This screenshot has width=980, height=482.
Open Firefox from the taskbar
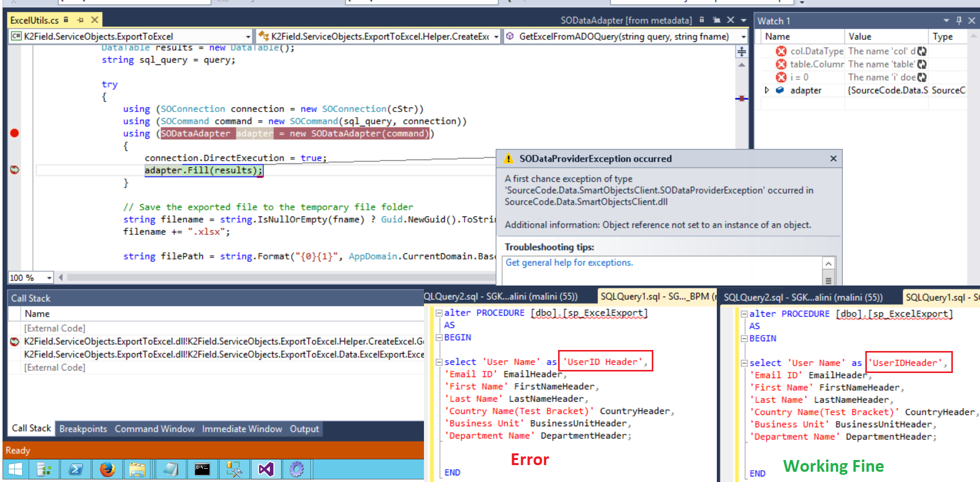108,469
